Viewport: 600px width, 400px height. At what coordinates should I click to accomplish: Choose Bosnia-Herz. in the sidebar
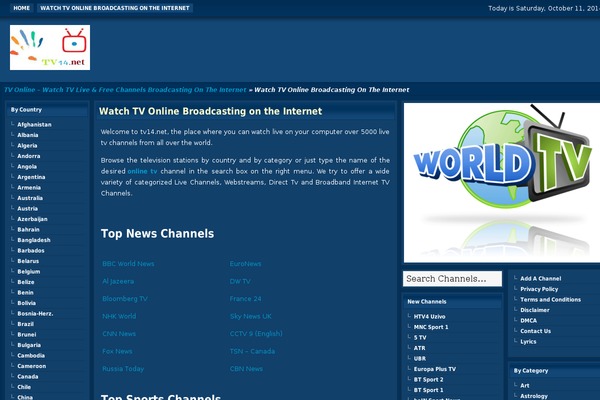(35, 313)
